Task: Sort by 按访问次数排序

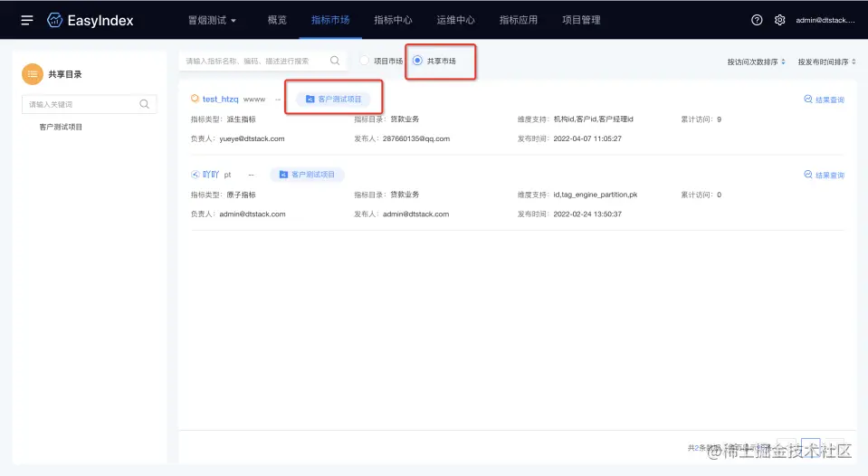Action: [756, 62]
